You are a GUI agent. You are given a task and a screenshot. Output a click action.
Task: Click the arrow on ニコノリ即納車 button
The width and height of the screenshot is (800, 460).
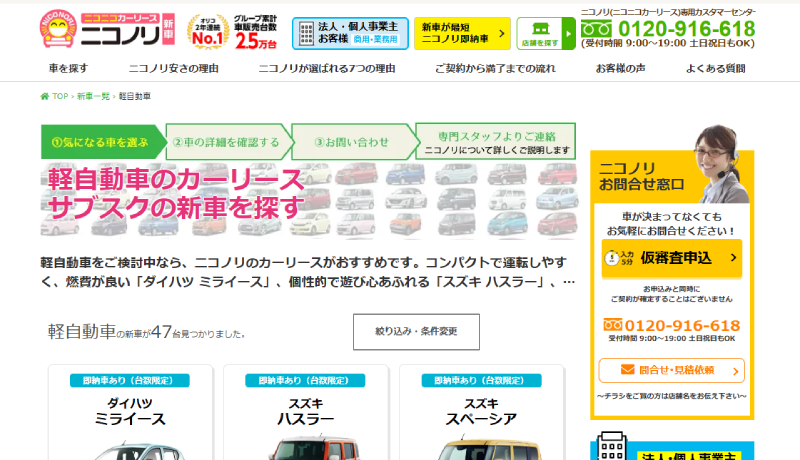point(502,33)
